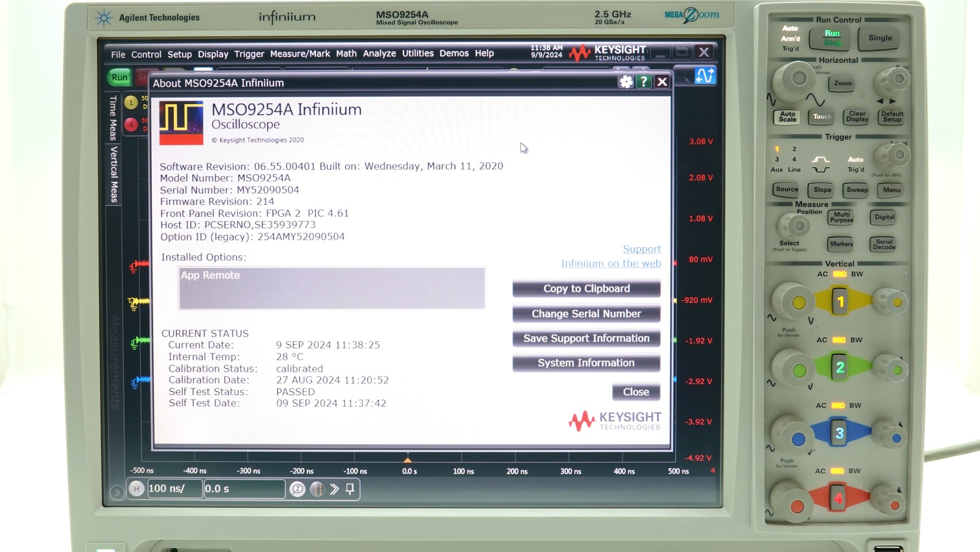Open the Display menu
The width and height of the screenshot is (980, 552).
[x=213, y=55]
